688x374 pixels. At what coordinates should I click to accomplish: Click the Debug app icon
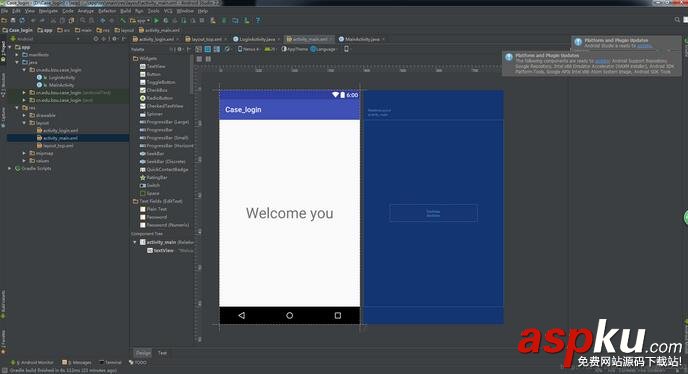click(x=166, y=20)
